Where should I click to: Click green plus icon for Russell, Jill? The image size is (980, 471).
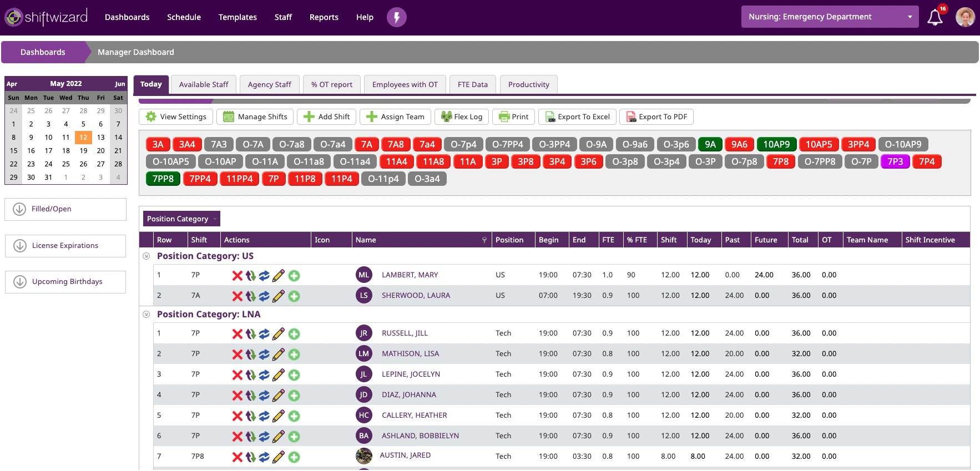[x=294, y=334]
